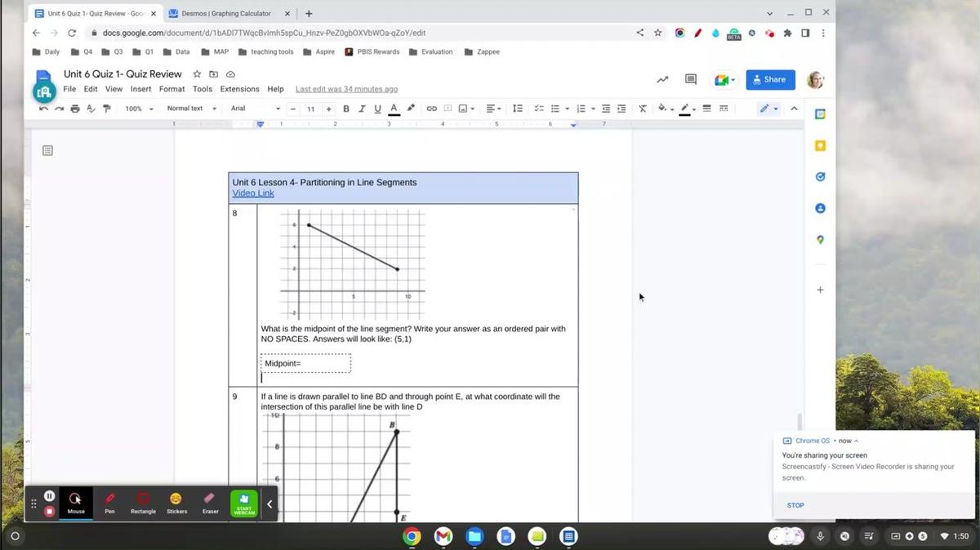See the document's cloud save status
The width and height of the screenshot is (980, 550).
pos(230,74)
